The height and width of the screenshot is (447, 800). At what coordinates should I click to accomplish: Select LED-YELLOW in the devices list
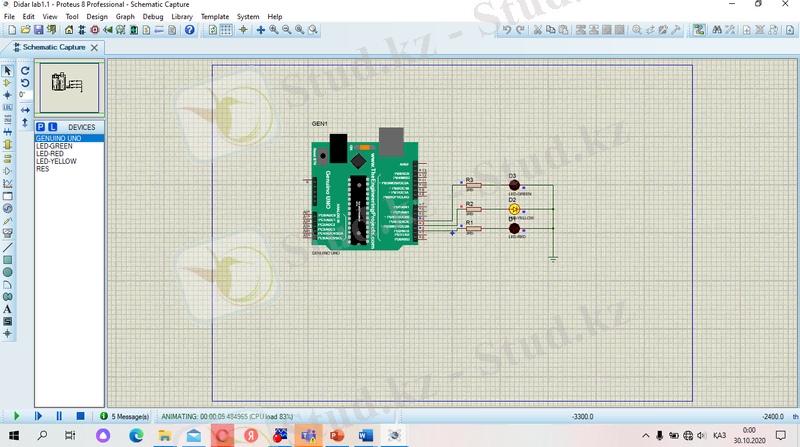point(56,161)
